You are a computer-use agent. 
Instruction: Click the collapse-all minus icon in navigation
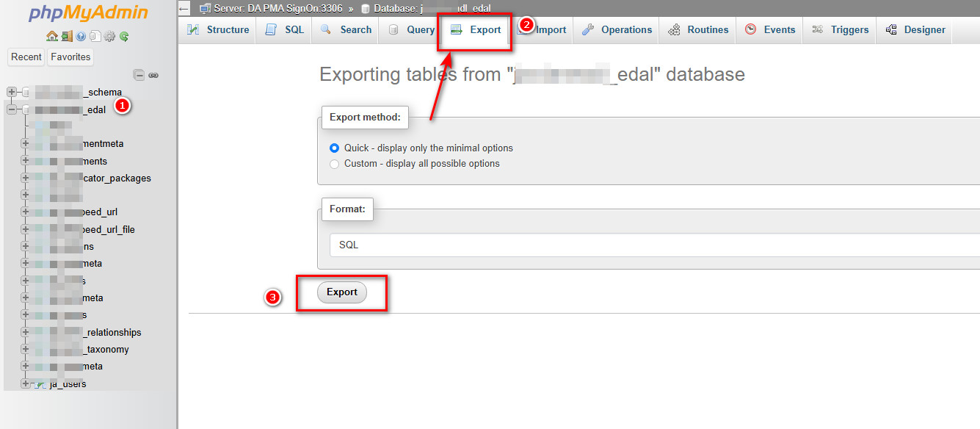pos(139,75)
